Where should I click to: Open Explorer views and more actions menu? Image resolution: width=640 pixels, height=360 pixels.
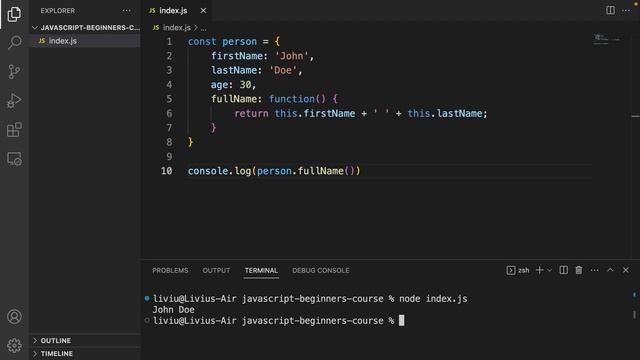pyautogui.click(x=127, y=11)
